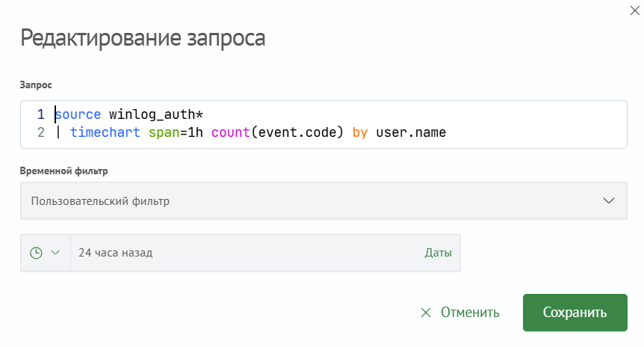Open the Пользовательский фильтр dropdown

(x=323, y=200)
